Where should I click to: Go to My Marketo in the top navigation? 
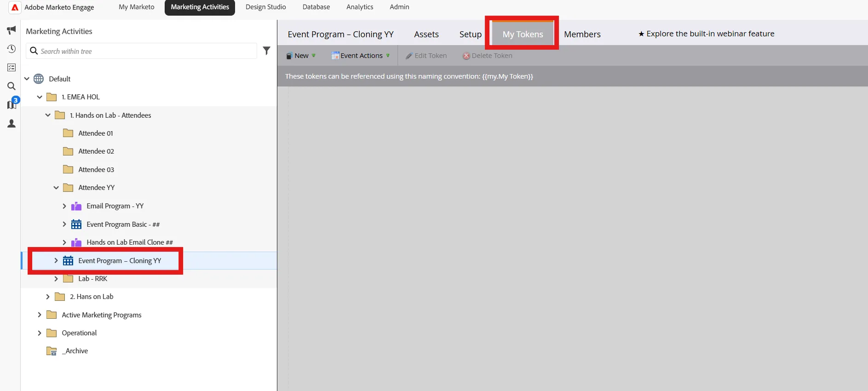click(136, 7)
